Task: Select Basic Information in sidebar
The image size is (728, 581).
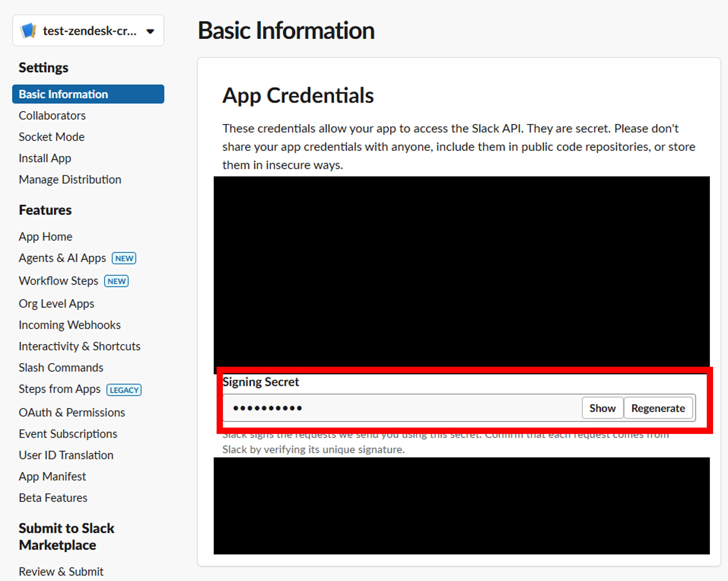Action: coord(88,94)
